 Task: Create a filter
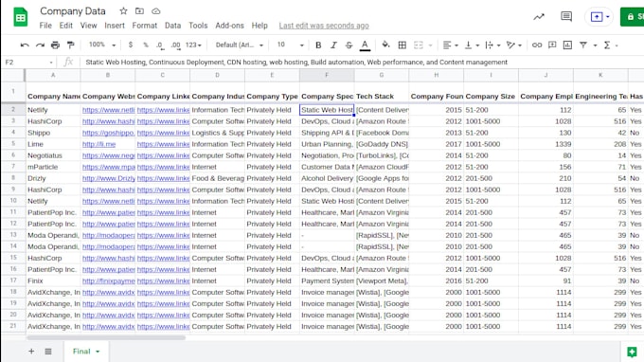point(582,45)
